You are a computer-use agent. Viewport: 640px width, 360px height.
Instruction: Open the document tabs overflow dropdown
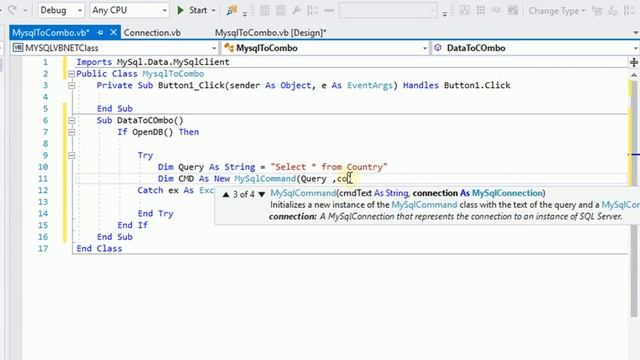636,33
